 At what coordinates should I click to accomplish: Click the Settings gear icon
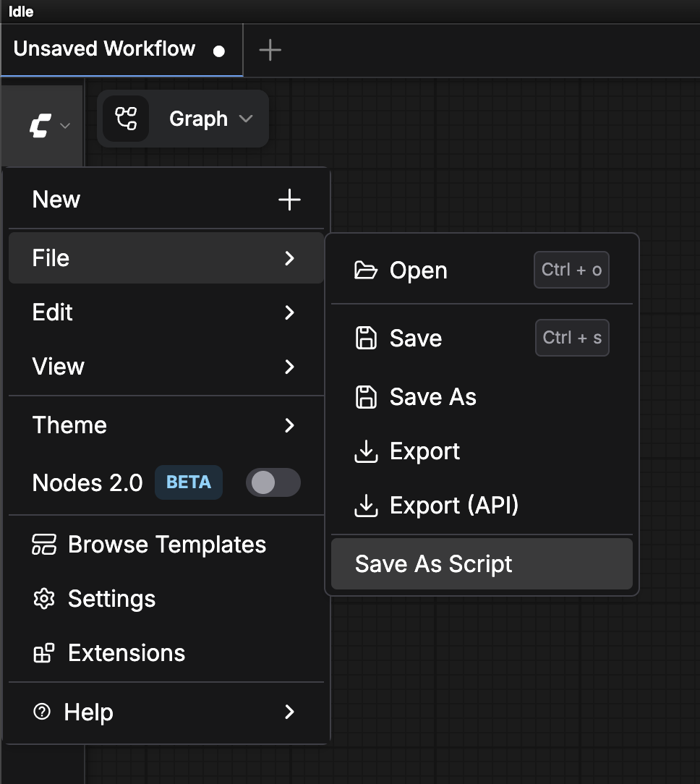coord(44,599)
